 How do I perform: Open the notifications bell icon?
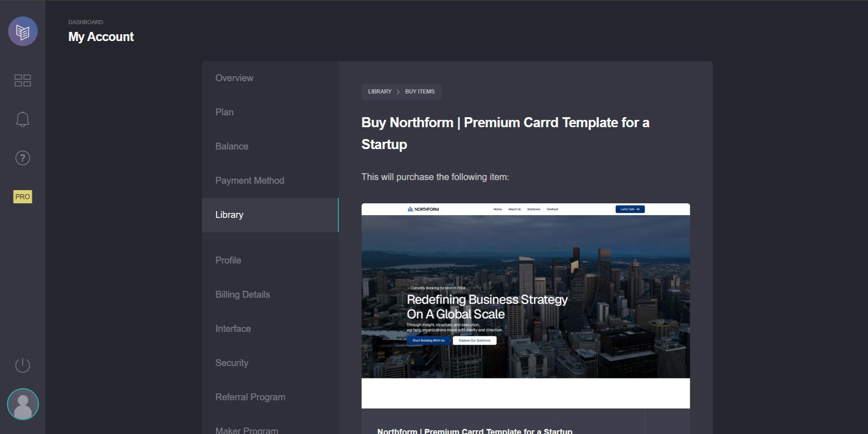tap(23, 119)
